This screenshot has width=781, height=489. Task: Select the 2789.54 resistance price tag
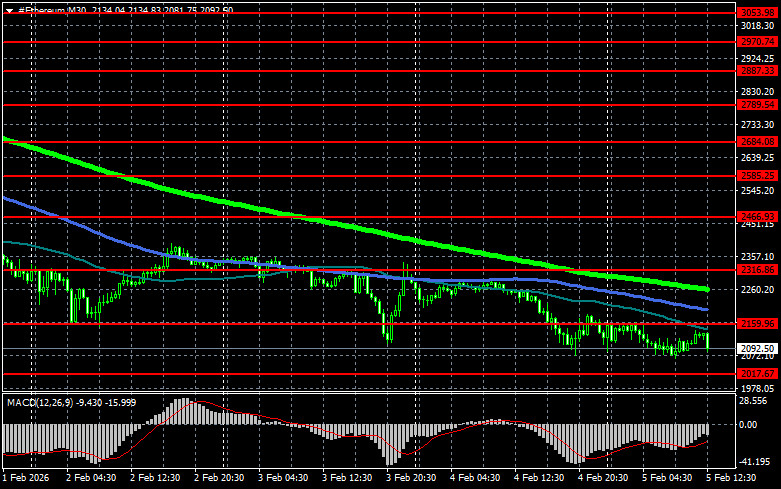pyautogui.click(x=757, y=104)
